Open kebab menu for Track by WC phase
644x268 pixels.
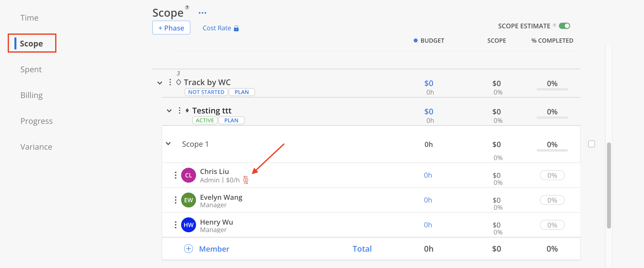[x=170, y=82]
